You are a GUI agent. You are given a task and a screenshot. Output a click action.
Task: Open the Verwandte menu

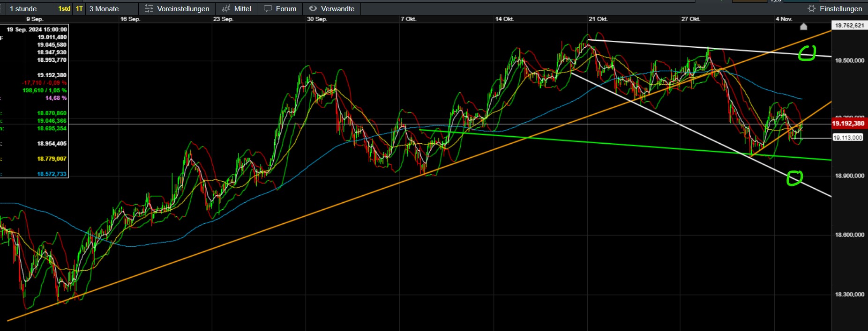point(337,9)
